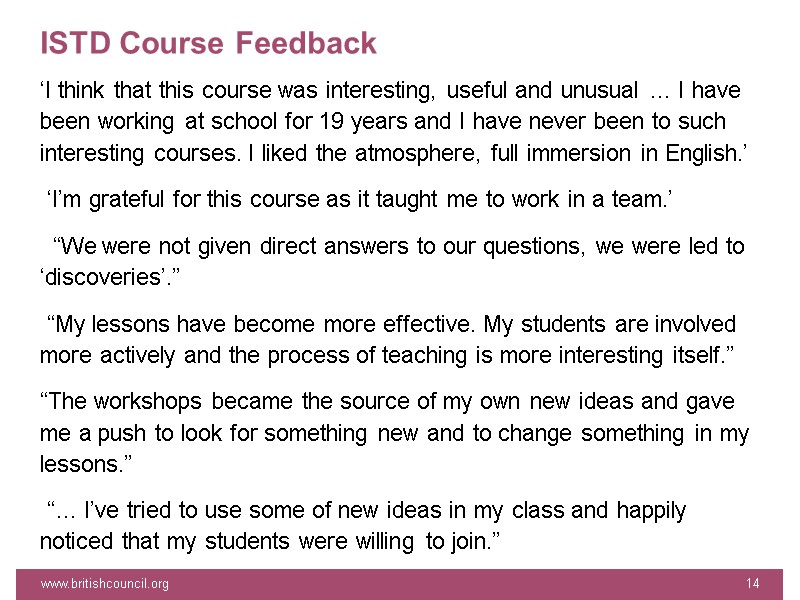Select the quote starting 'I think that this course'
Viewport: 800px width, 600px height.
pos(390,122)
